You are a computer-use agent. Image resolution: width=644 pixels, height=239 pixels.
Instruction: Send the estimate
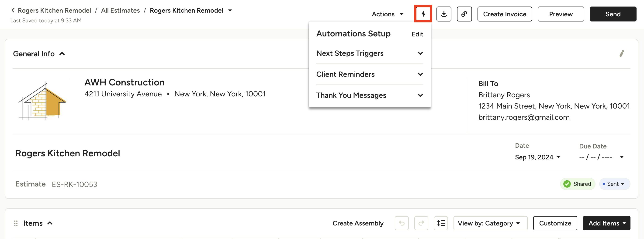pos(613,14)
